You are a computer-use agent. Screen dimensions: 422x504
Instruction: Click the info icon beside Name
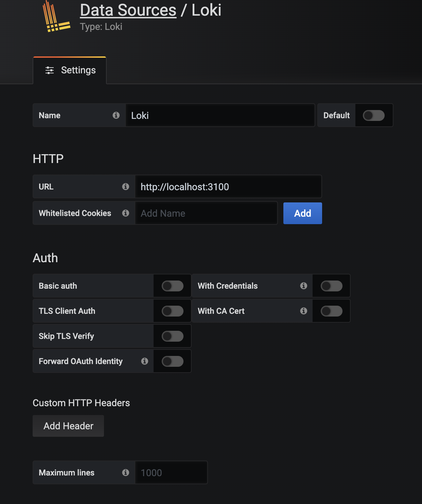[x=116, y=115]
